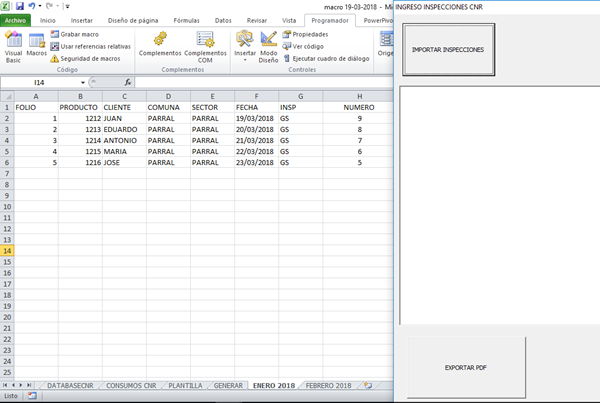Viewport: 600px width, 403px height.
Task: Expand the Insertar controls dropdown
Action: pyautogui.click(x=245, y=47)
